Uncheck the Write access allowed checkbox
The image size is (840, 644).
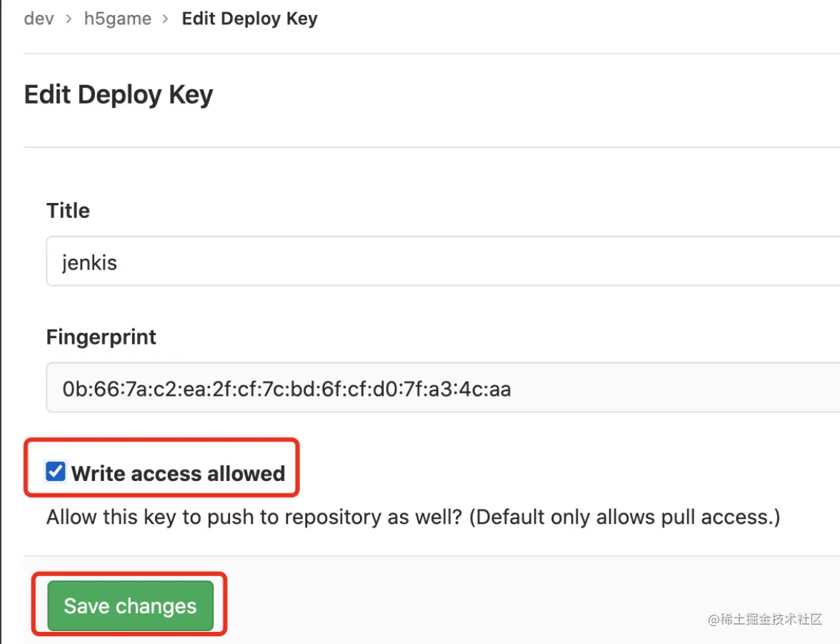pos(55,472)
